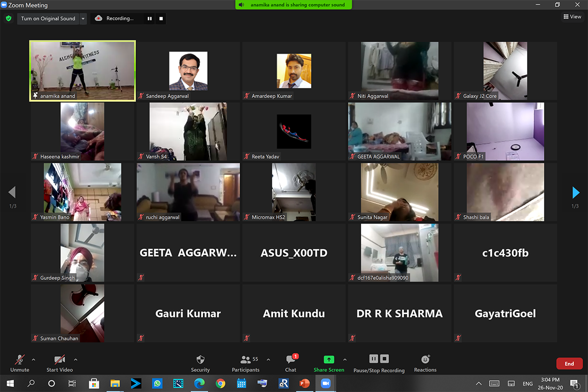Image resolution: width=588 pixels, height=392 pixels.
Task: Click the red End button
Action: point(569,364)
